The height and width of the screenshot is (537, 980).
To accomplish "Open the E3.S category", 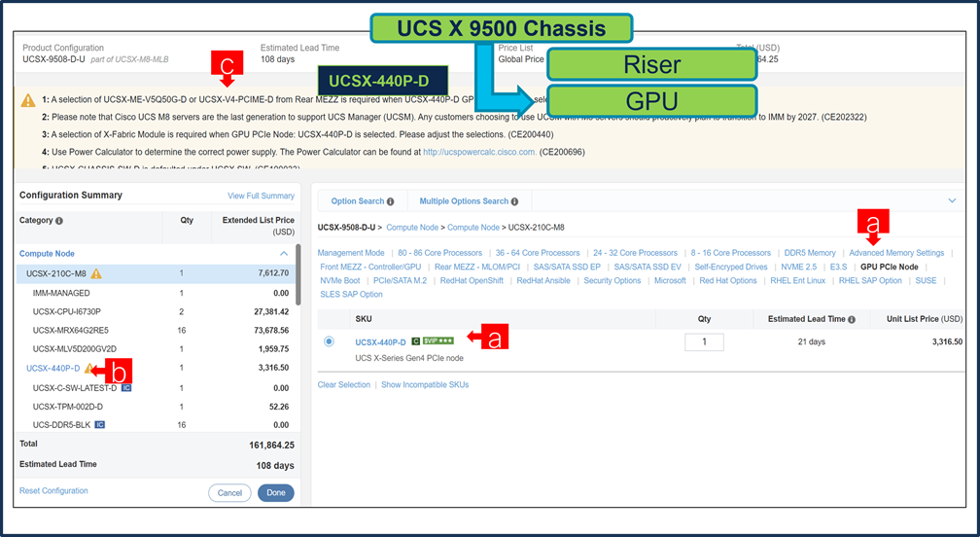I will (838, 267).
